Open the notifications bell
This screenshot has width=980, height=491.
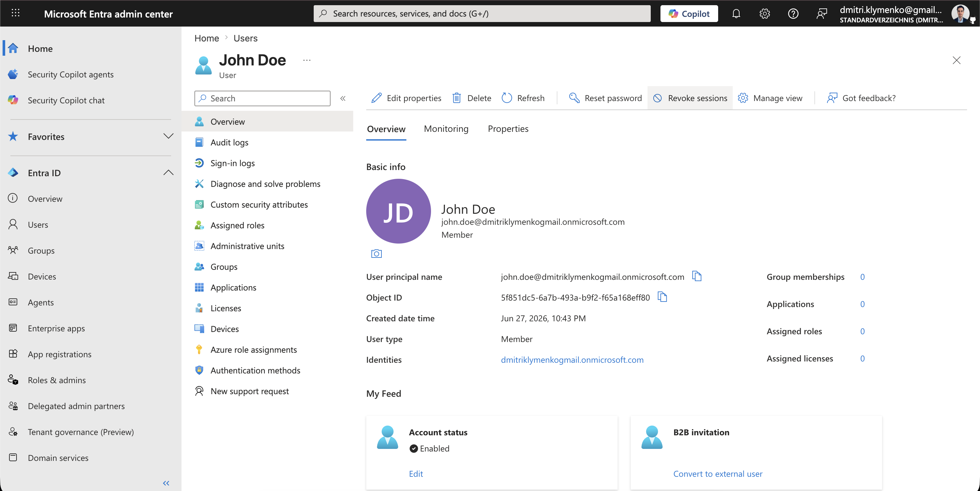[x=736, y=14]
